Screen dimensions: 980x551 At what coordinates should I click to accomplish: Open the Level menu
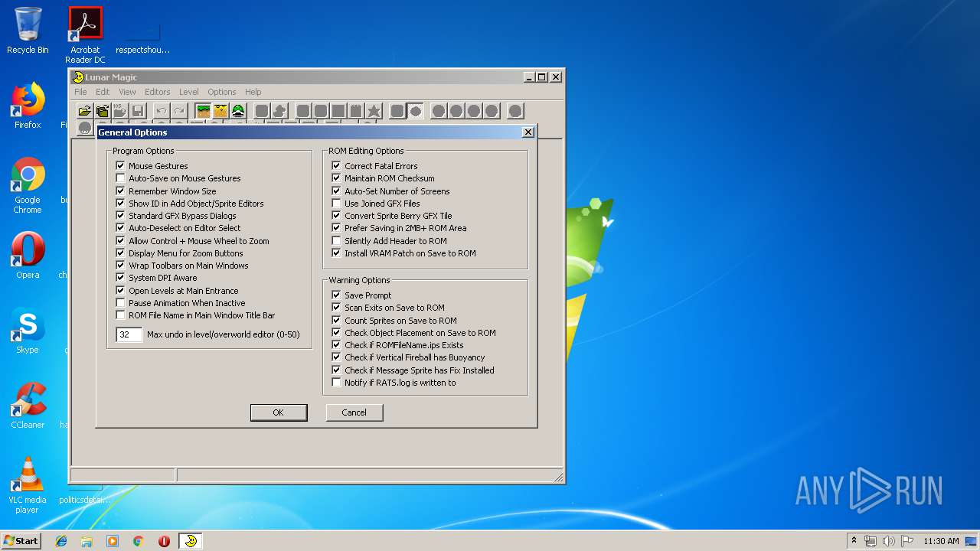point(189,92)
